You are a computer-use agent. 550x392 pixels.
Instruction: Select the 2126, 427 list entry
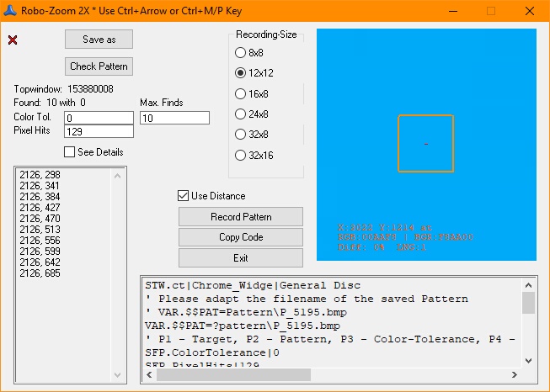tap(40, 208)
